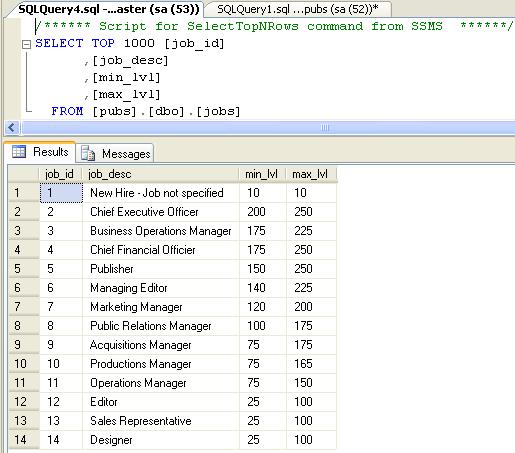The width and height of the screenshot is (515, 453).
Task: Collapse the SELECT statement outline box
Action: point(26,44)
